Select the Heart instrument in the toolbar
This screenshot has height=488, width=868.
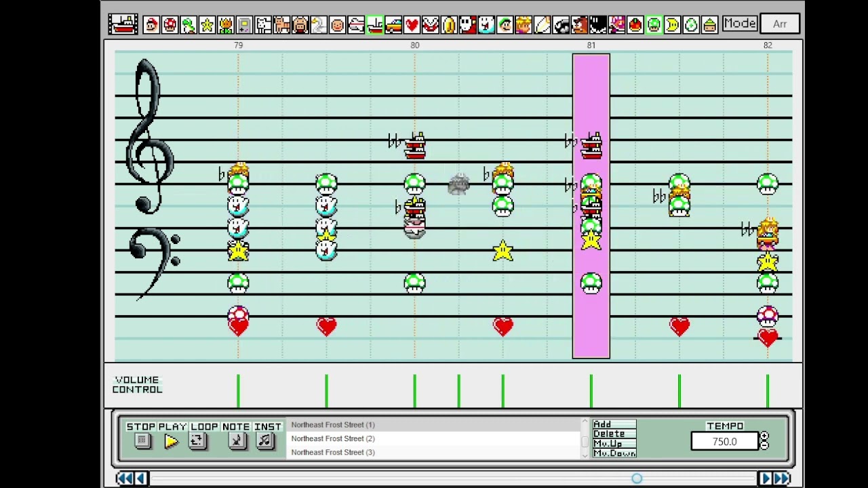click(x=412, y=24)
